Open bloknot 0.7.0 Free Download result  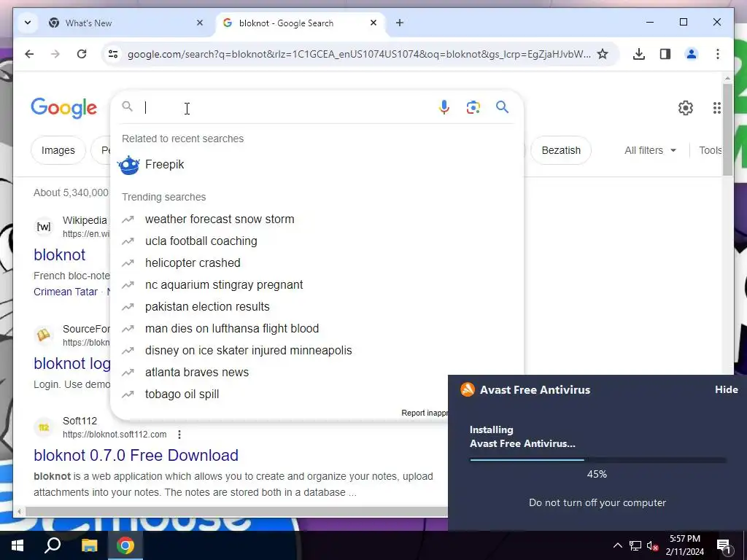click(x=136, y=455)
